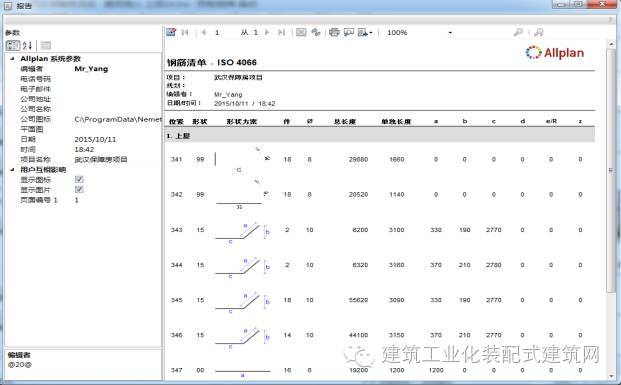The width and height of the screenshot is (621, 385).
Task: Click the report title 钢筋清单 - ISO 4066
Action: pos(211,62)
